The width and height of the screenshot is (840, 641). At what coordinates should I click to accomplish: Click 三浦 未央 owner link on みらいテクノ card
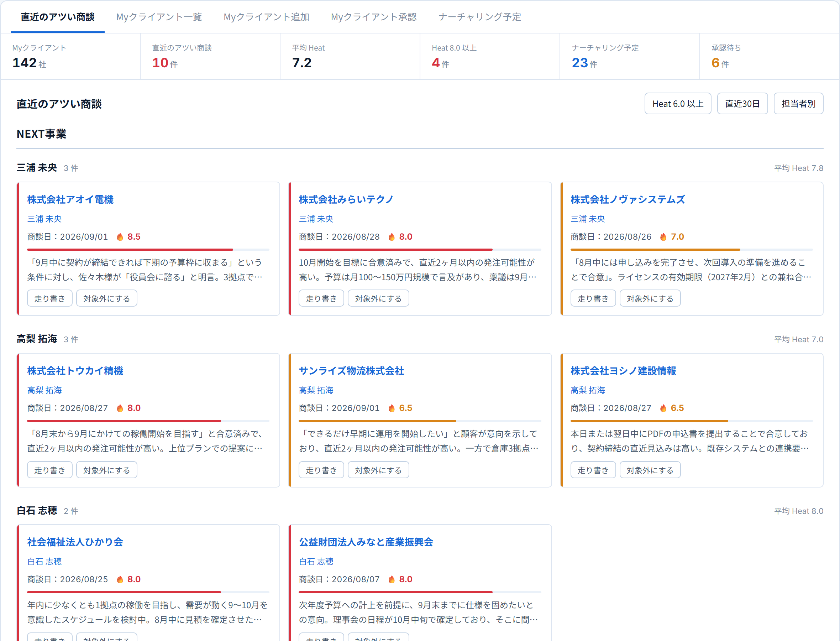(316, 219)
